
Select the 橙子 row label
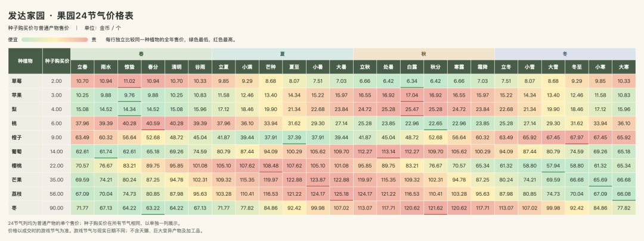pos(25,138)
